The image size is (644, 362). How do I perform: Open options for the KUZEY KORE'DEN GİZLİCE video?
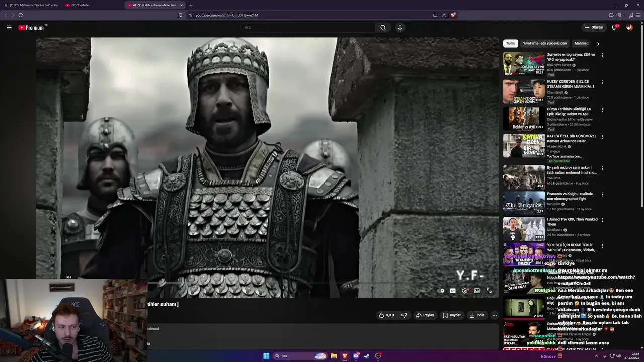(602, 82)
